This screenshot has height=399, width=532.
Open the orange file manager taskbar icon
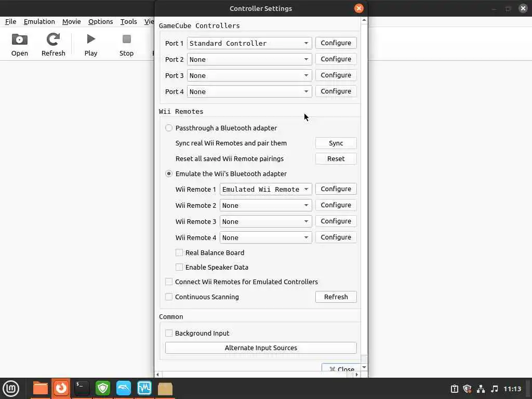(x=41, y=389)
